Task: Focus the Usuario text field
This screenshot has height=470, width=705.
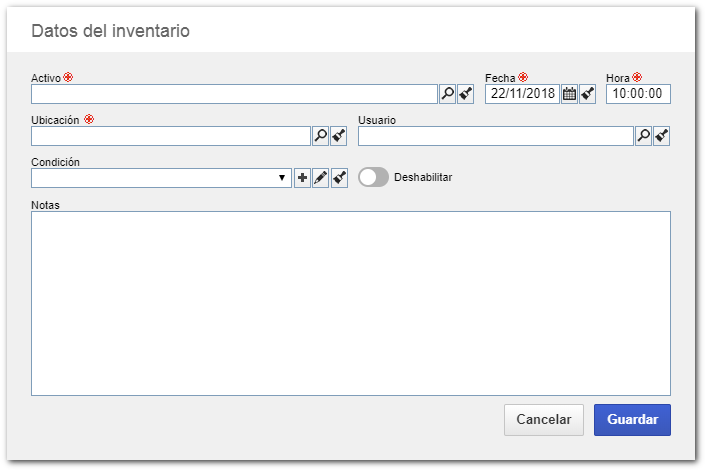Action: click(x=495, y=136)
